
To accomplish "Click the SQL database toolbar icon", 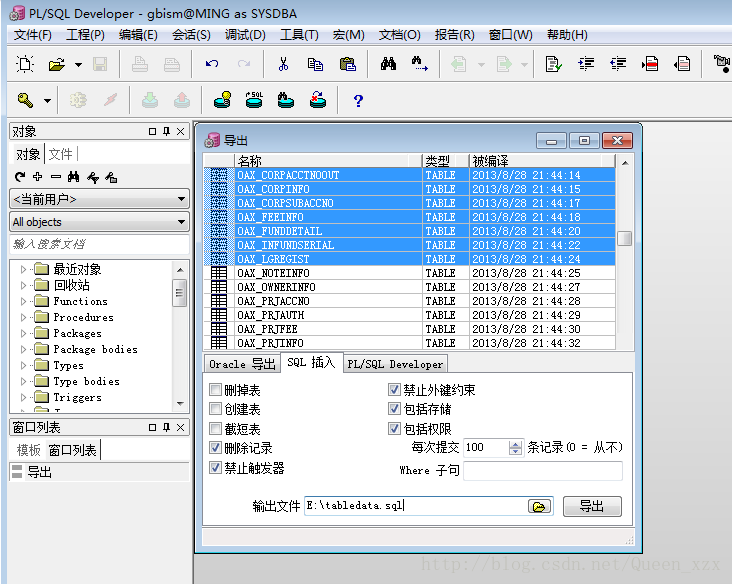I will [x=254, y=99].
